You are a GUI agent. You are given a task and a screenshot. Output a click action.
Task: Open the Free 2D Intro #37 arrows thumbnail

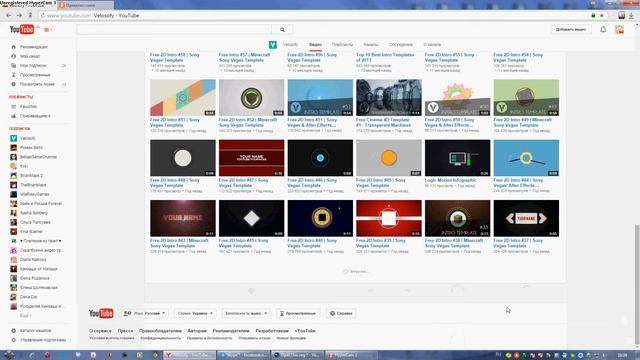(x=526, y=218)
